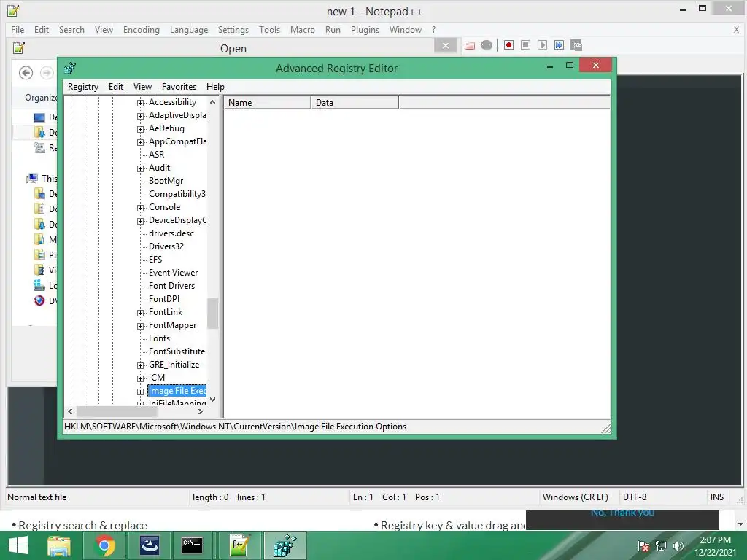The width and height of the screenshot is (747, 560).
Task: Open the network icon in system tray
Action: (x=661, y=546)
